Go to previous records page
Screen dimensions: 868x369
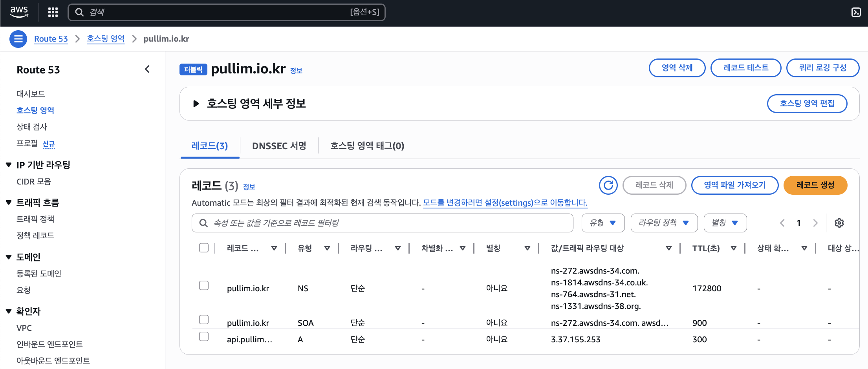pyautogui.click(x=782, y=223)
